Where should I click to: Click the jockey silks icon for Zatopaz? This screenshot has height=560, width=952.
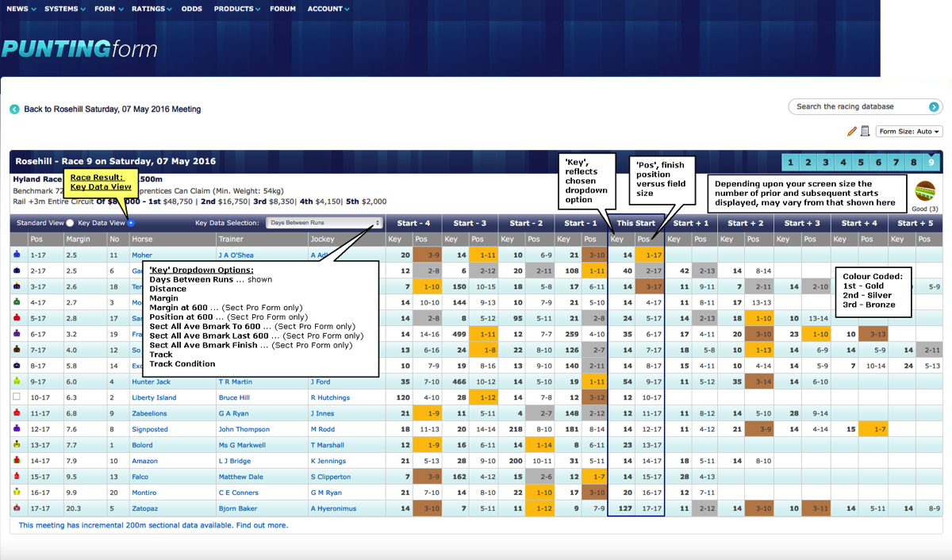click(x=17, y=508)
